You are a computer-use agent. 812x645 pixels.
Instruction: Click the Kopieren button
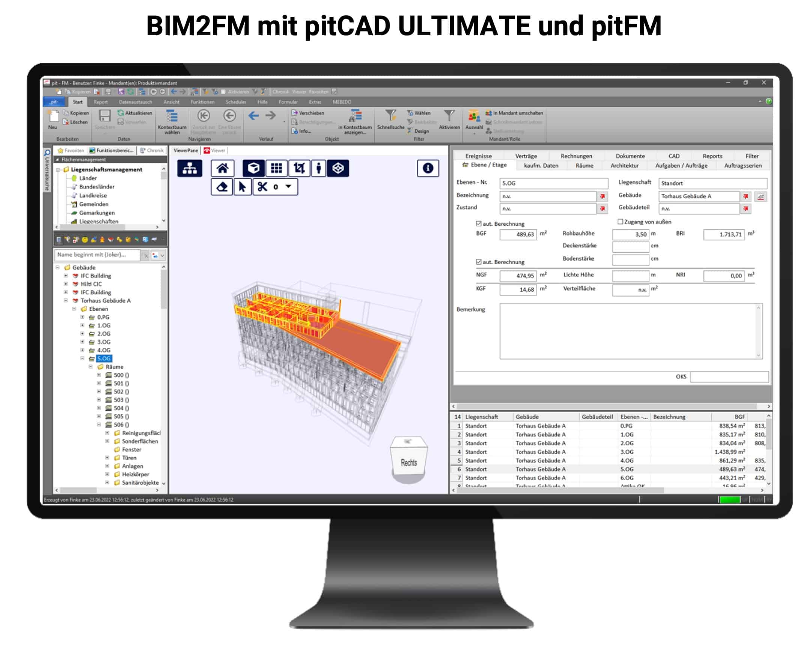coord(76,113)
